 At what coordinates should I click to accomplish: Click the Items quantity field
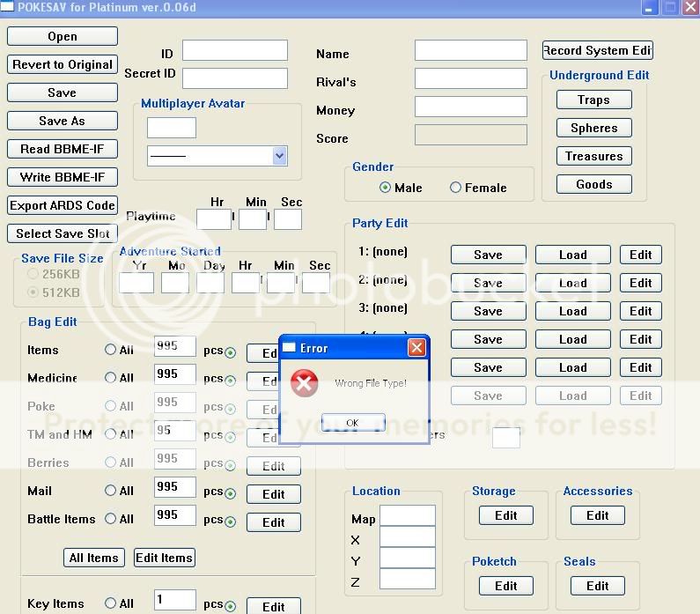pyautogui.click(x=175, y=346)
